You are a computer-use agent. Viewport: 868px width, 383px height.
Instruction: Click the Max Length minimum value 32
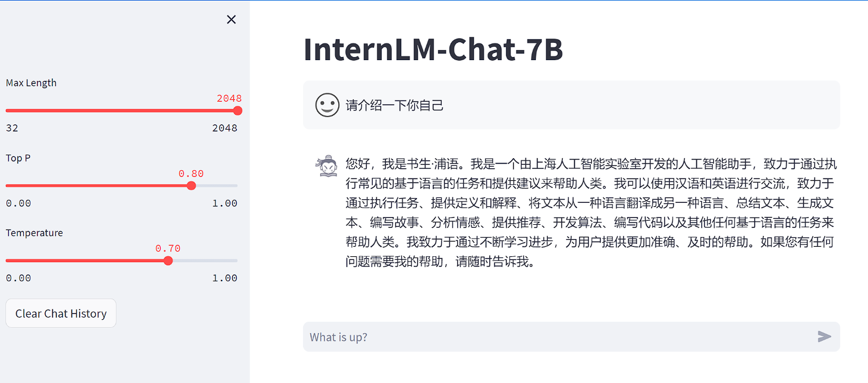(12, 128)
